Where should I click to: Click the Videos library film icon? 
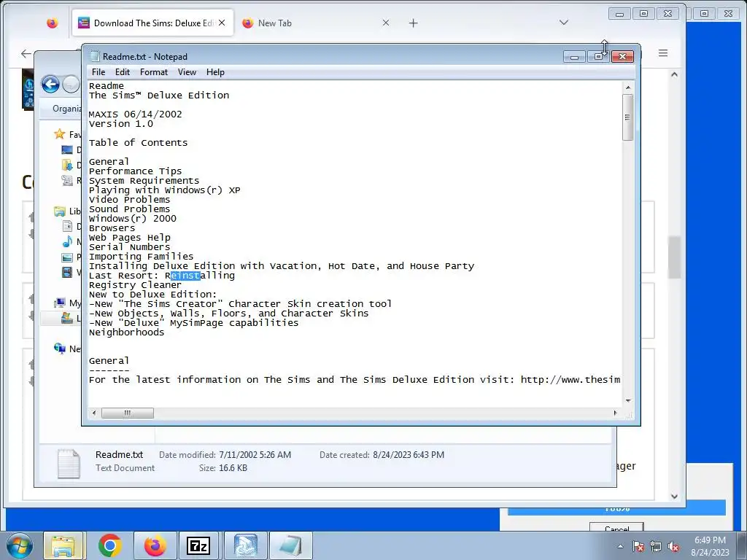click(x=67, y=273)
